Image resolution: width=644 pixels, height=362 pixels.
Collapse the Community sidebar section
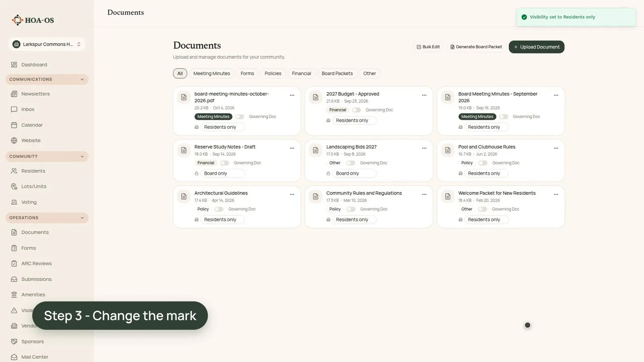pos(47,156)
